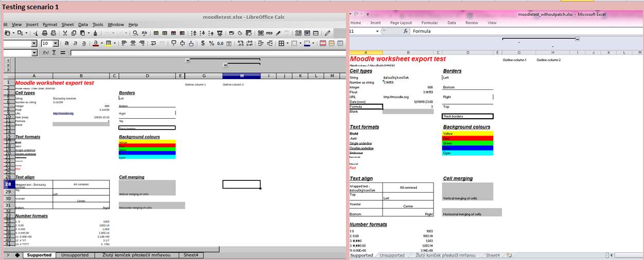
Task: Click Format as Percent icon
Action: coord(212,43)
